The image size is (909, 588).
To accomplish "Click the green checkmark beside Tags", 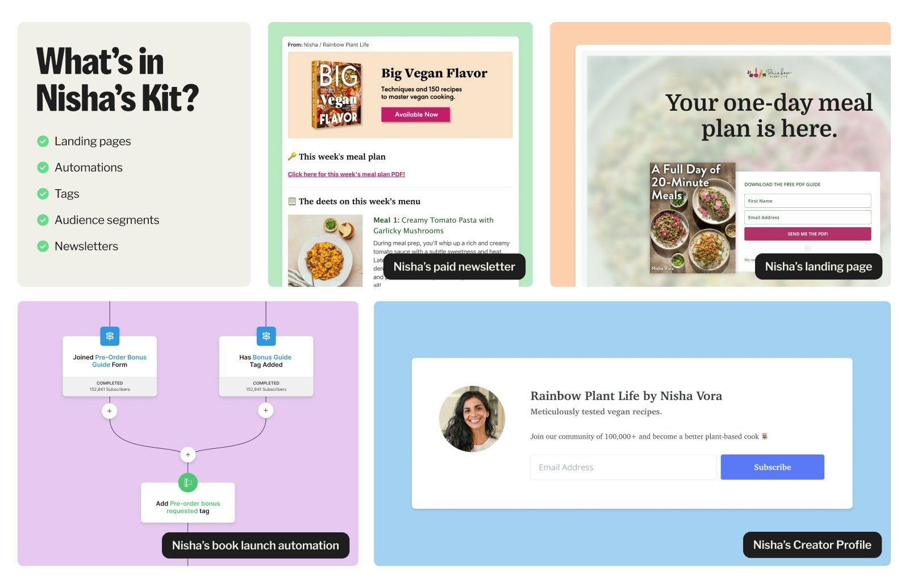I will click(43, 194).
